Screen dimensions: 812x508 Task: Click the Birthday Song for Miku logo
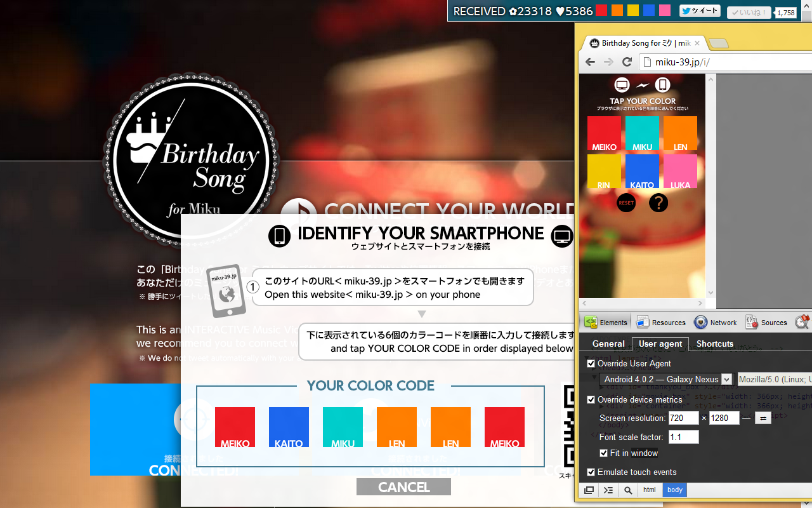point(191,161)
